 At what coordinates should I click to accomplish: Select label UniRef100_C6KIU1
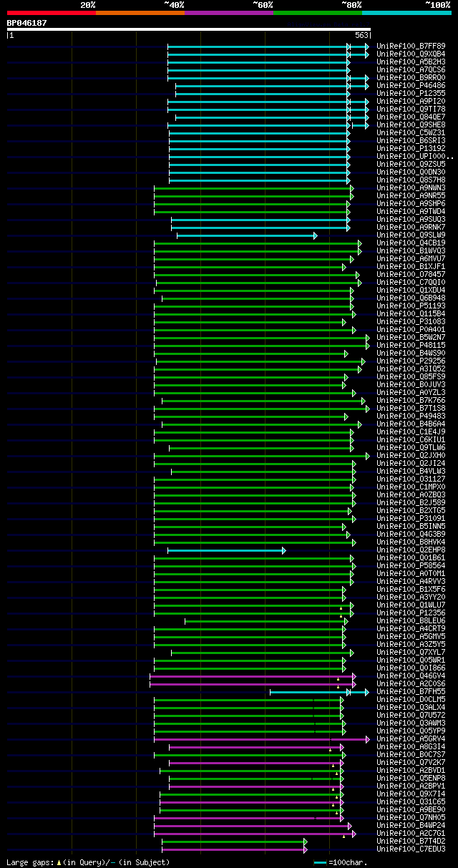(x=410, y=439)
